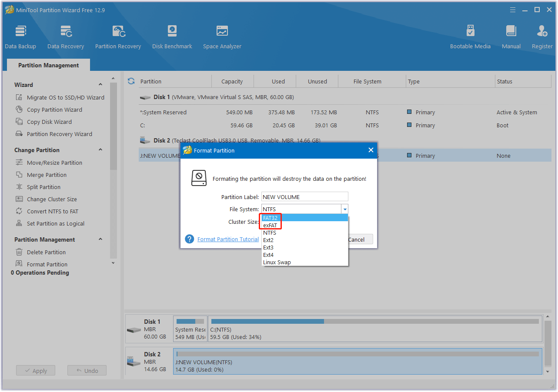The height and width of the screenshot is (392, 558).
Task: Click the Register icon
Action: click(542, 37)
